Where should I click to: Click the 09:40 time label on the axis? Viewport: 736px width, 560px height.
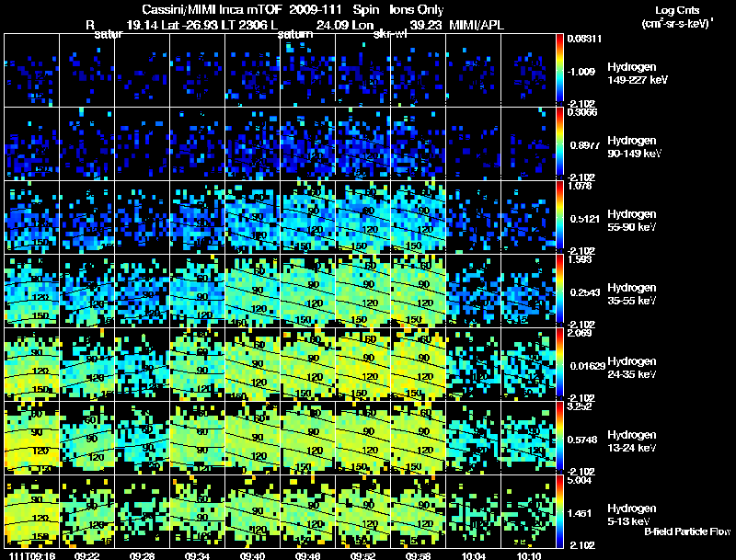(252, 555)
